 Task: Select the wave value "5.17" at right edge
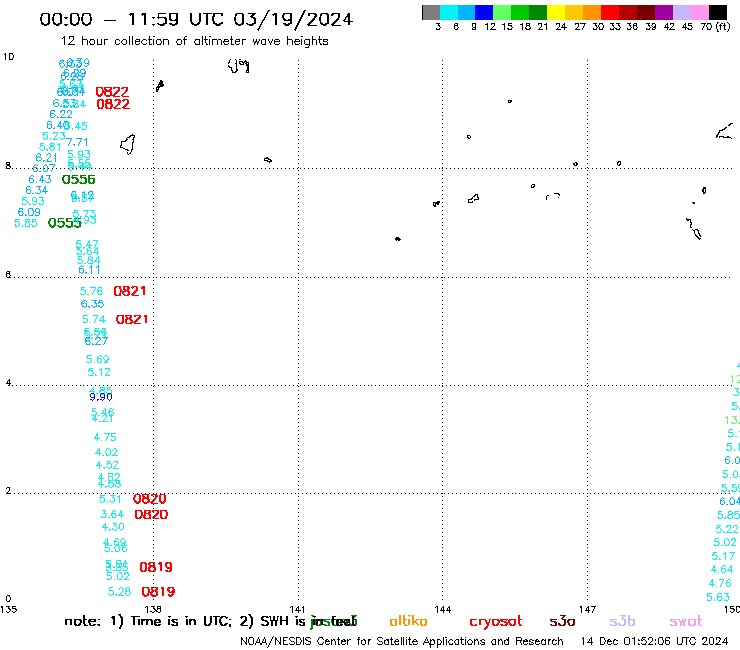coord(723,557)
